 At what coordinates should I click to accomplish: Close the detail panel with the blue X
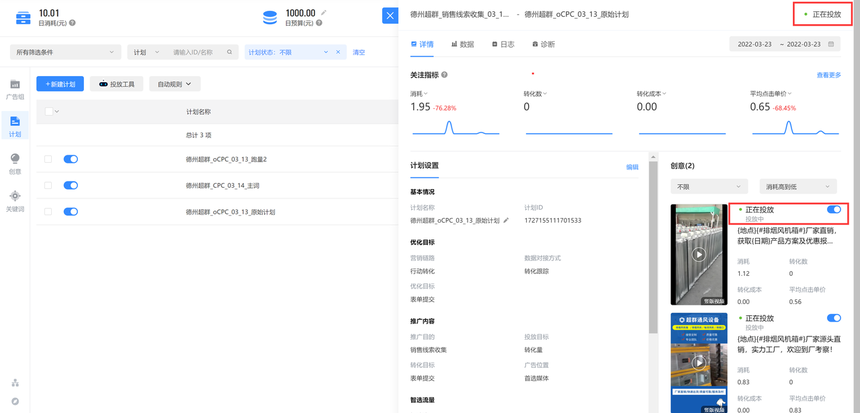(390, 15)
